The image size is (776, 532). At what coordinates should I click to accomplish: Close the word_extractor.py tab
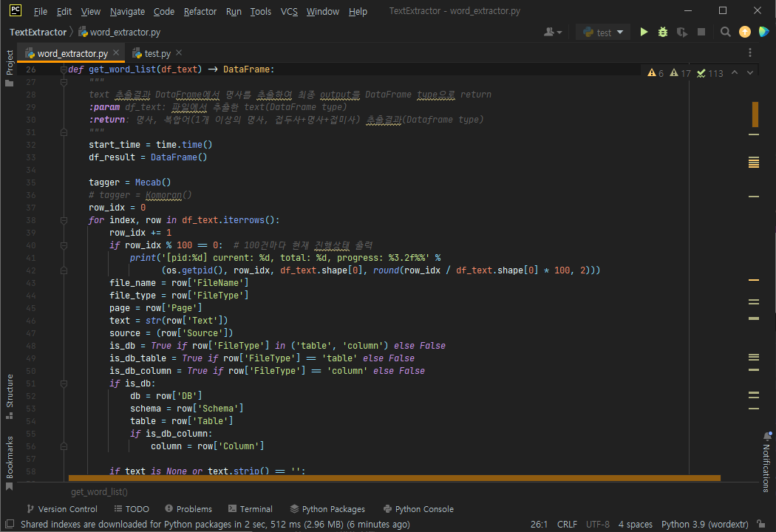point(116,52)
